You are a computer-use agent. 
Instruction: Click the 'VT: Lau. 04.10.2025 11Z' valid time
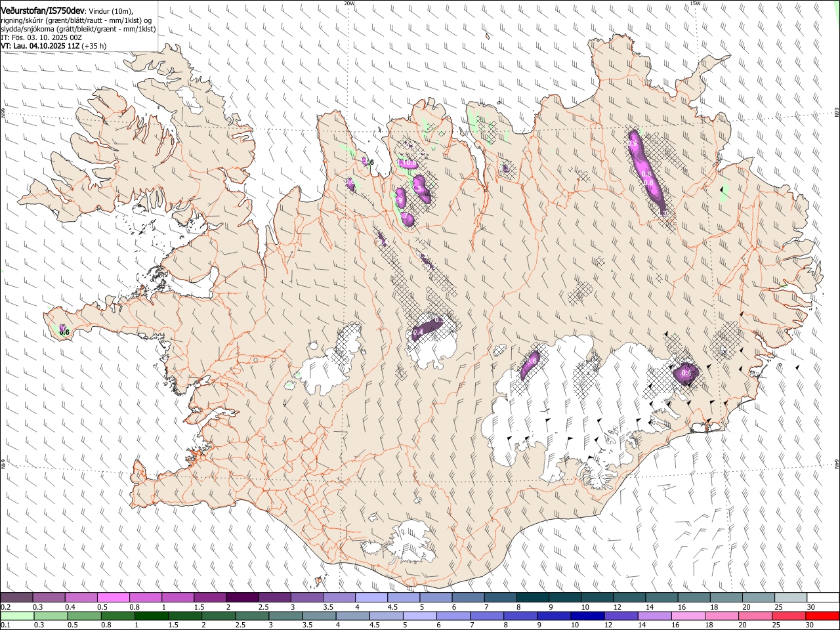(40, 46)
